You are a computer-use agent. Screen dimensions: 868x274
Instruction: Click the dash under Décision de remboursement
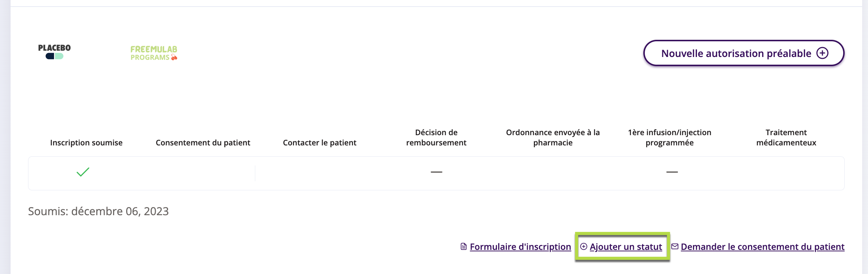coord(436,172)
